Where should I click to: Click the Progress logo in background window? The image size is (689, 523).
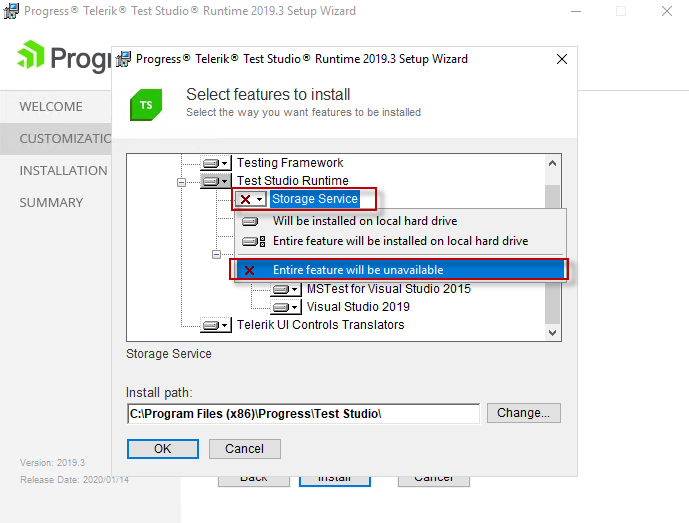click(x=64, y=57)
